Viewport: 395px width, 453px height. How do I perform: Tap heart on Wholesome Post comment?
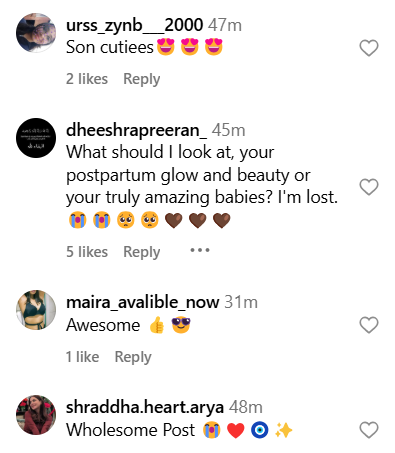(x=369, y=430)
